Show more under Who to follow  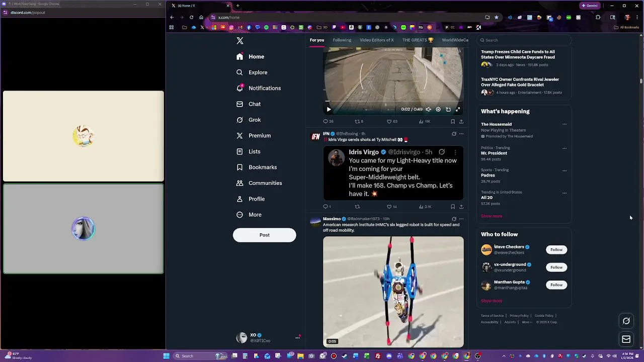pyautogui.click(x=492, y=301)
